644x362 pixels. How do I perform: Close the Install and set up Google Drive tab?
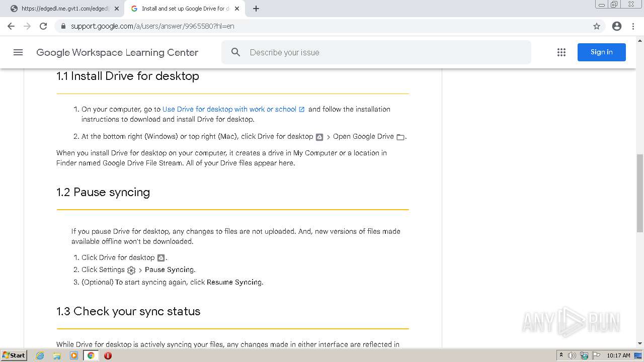tap(237, 9)
